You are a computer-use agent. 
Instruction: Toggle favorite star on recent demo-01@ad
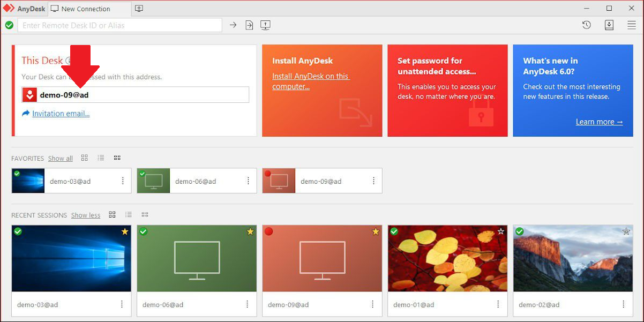[501, 231]
